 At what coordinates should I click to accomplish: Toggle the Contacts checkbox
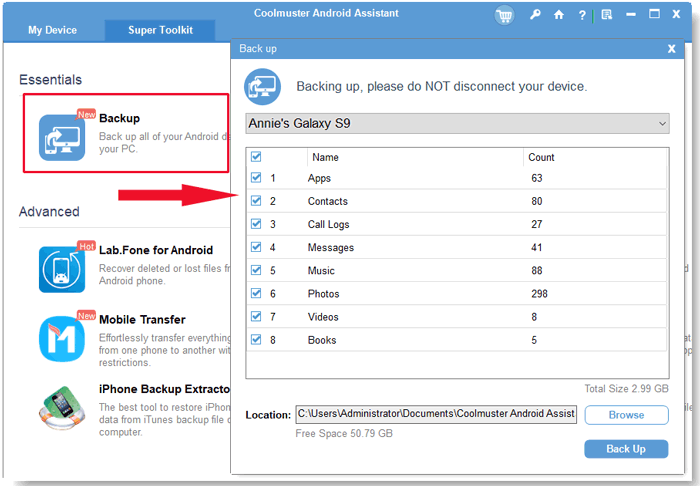point(257,201)
